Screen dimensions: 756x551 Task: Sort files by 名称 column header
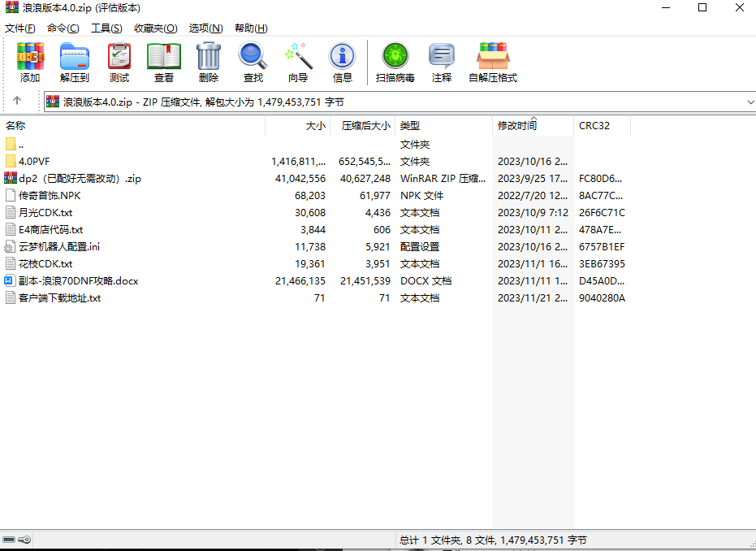(x=16, y=126)
